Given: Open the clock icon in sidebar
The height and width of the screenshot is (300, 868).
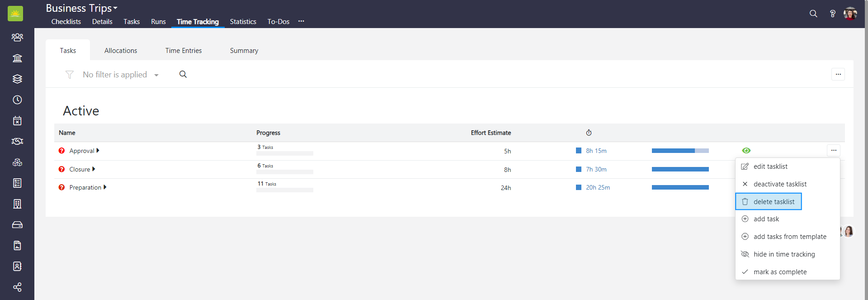Looking at the screenshot, I should point(17,100).
